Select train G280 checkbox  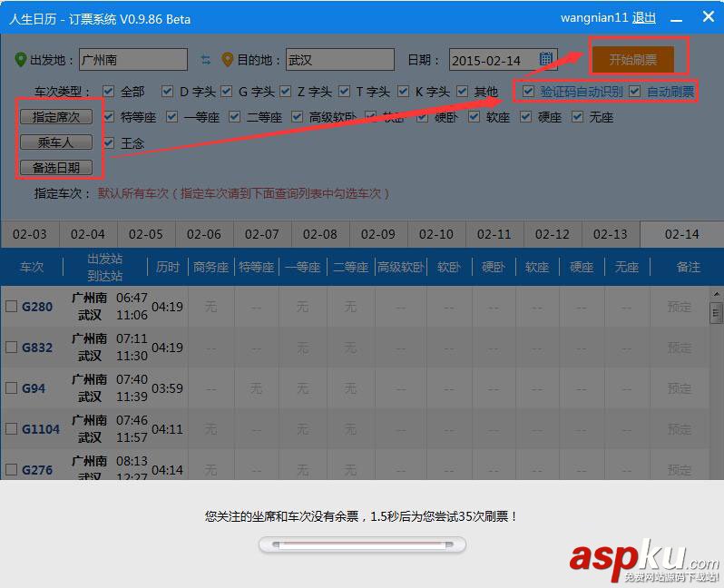pos(12,306)
